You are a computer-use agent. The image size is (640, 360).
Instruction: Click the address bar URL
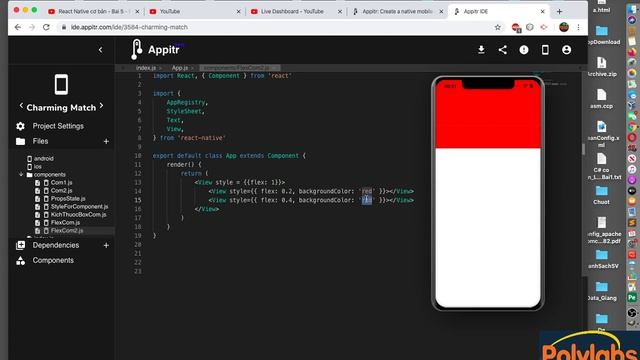(x=129, y=27)
